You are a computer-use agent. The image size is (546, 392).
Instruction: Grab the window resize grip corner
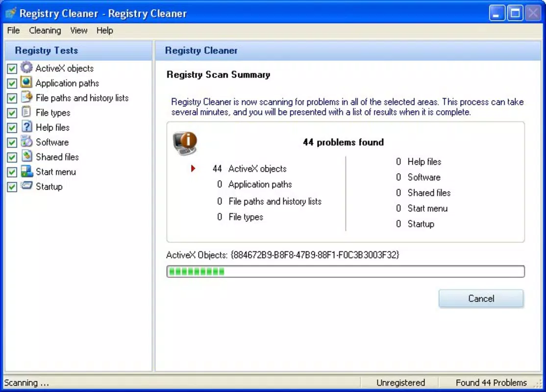pyautogui.click(x=538, y=384)
